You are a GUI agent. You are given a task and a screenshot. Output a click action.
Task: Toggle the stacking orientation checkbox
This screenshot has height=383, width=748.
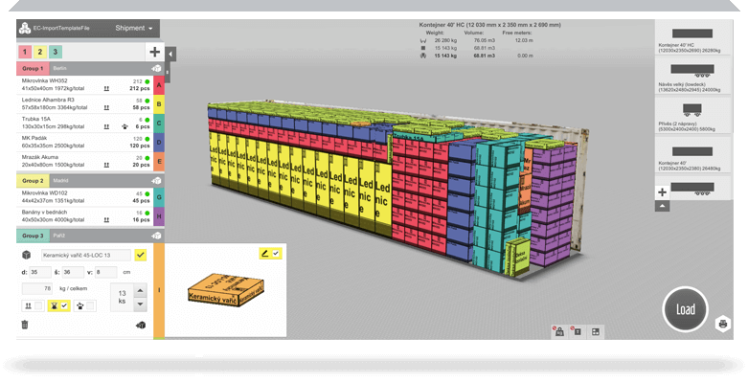(38, 306)
